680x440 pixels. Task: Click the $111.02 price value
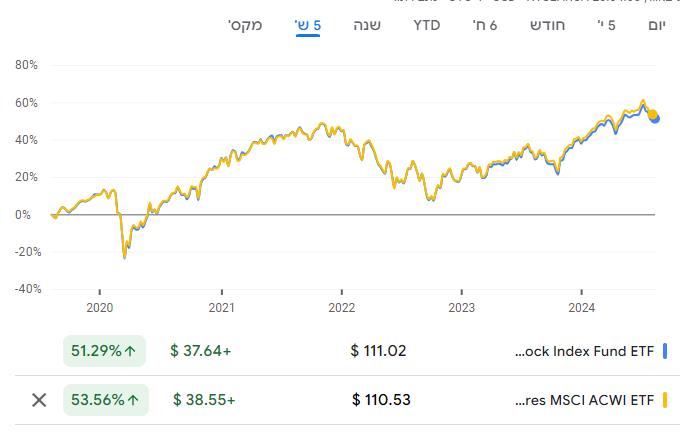[x=379, y=351]
